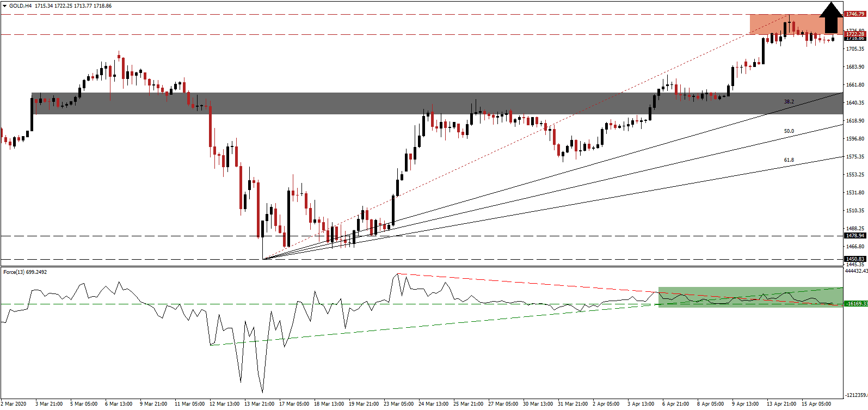868x410 pixels.
Task: Click the 50.0 Fibonacci fan label
Action: click(x=789, y=131)
